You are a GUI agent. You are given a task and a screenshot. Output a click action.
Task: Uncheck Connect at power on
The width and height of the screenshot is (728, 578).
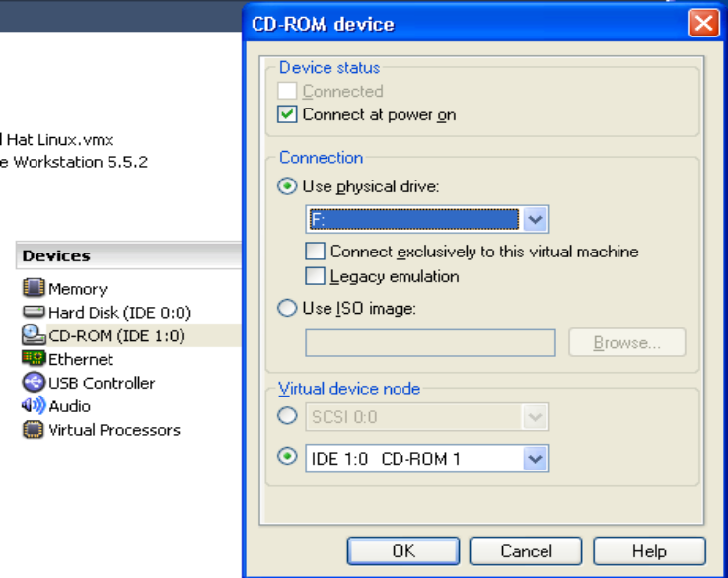[x=288, y=114]
